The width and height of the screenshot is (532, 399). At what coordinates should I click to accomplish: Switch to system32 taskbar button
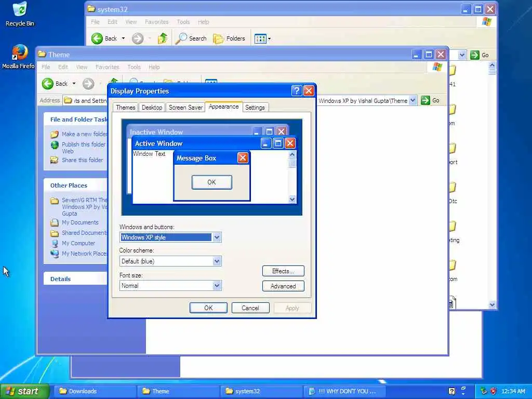[261, 391]
